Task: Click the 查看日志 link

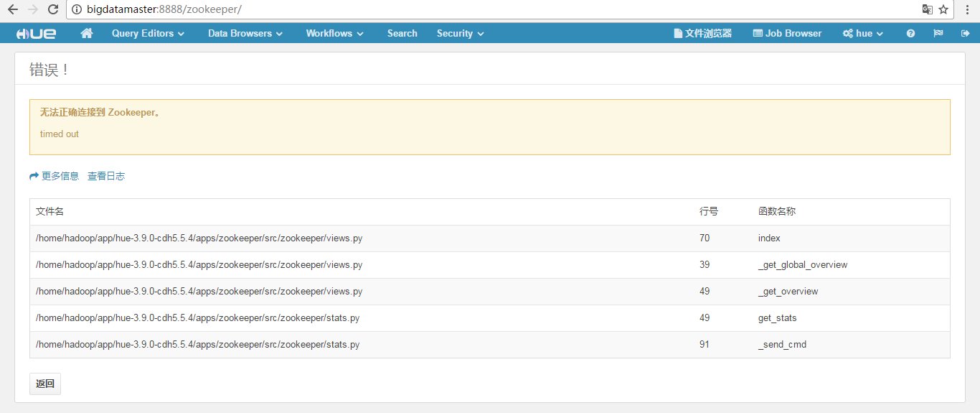Action: click(106, 176)
